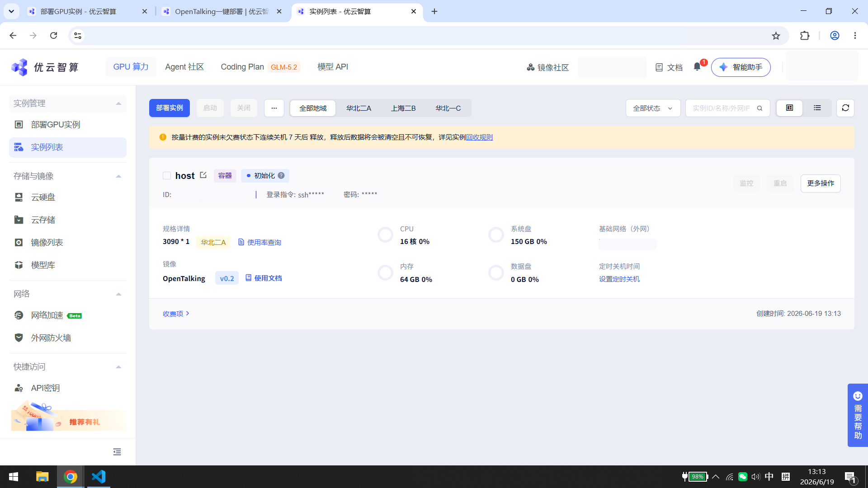868x488 pixels.
Task: Click the help icon next to 初始化
Action: pyautogui.click(x=281, y=175)
